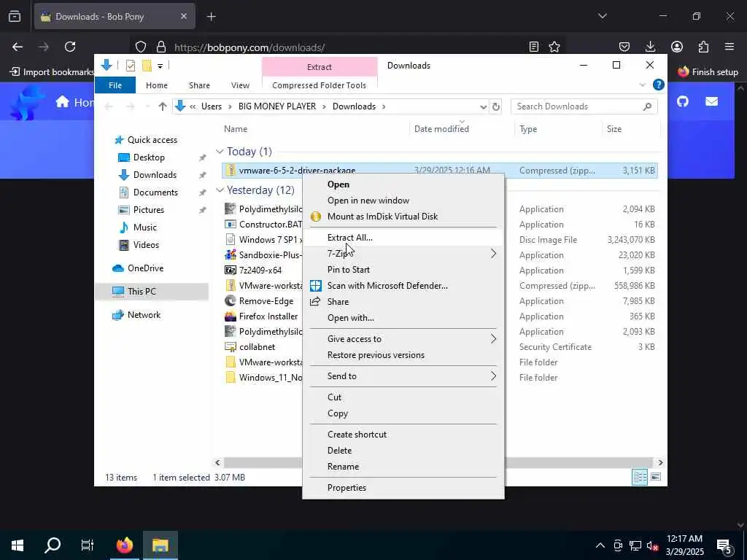
Task: Show hidden system tray icons chevron
Action: tap(600, 545)
